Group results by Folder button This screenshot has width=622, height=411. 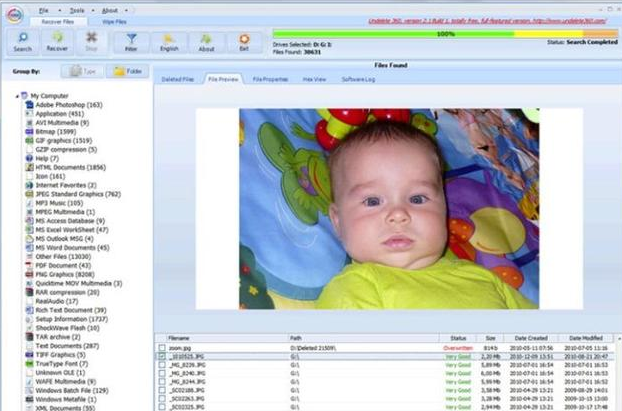127,71
